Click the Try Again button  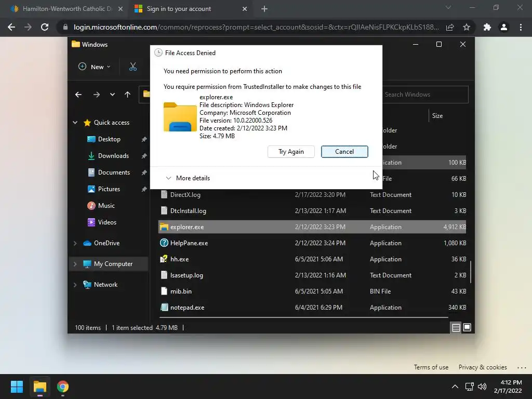(x=291, y=152)
